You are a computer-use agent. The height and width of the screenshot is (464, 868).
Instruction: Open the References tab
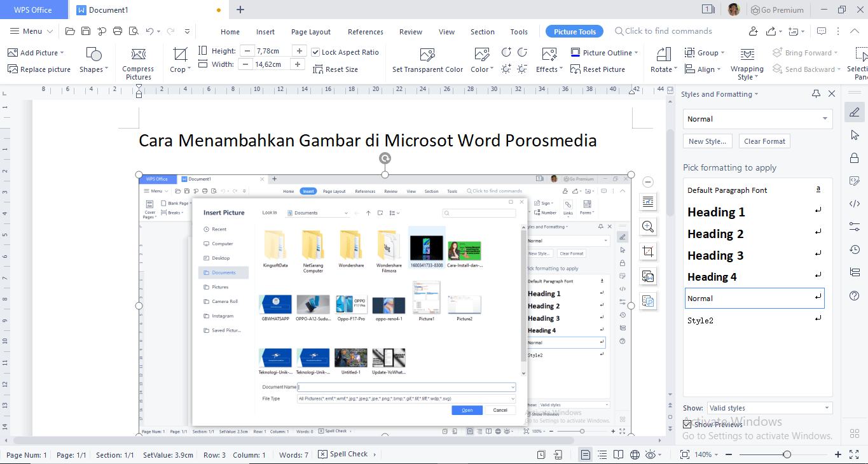click(x=366, y=32)
